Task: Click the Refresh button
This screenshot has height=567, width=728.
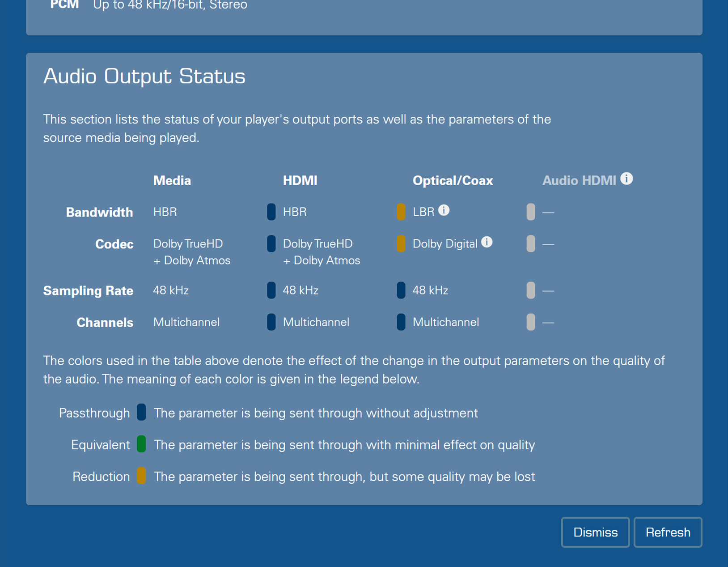Action: coord(668,532)
